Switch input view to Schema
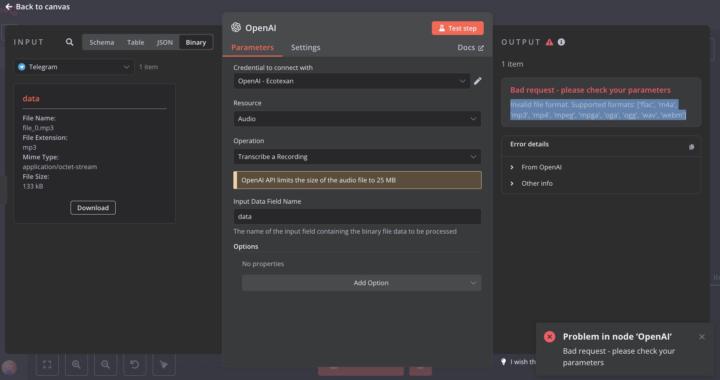This screenshot has height=380, width=720. click(x=101, y=42)
